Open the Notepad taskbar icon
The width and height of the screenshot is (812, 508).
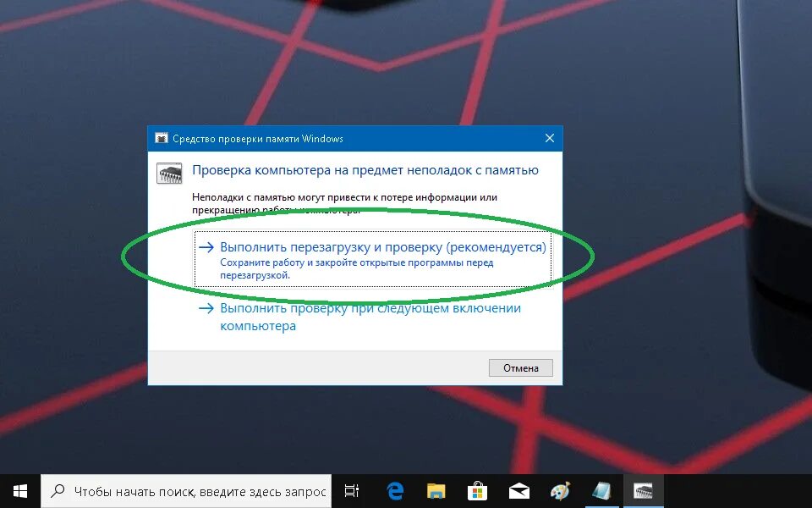(x=601, y=491)
